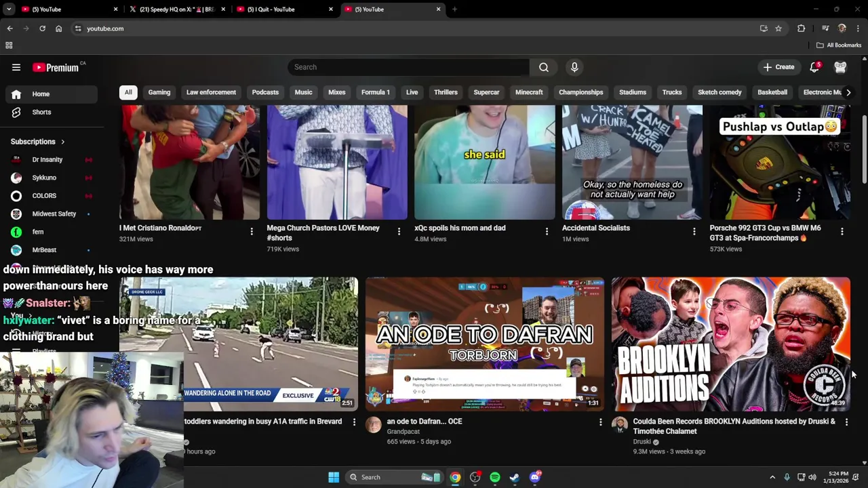
Task: Open Chrome media controls icon
Action: tap(825, 28)
